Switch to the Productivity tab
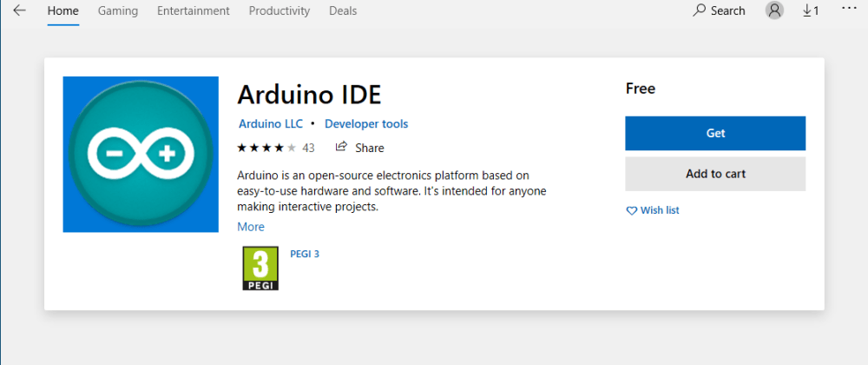The width and height of the screenshot is (868, 365). click(x=279, y=10)
